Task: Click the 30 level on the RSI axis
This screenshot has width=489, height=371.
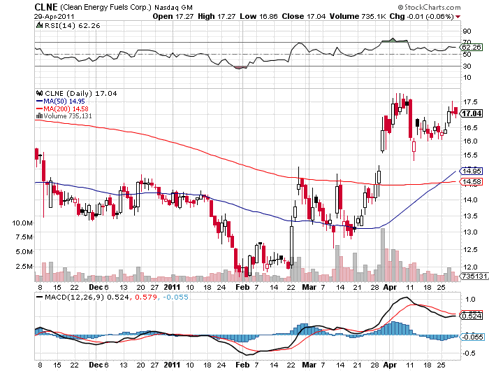Action: coord(467,66)
